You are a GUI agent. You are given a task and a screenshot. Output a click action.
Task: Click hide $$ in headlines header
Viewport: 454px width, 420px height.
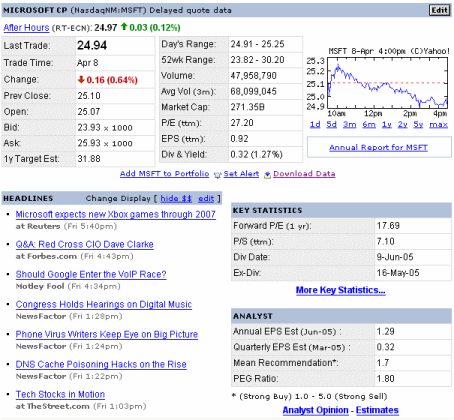176,199
